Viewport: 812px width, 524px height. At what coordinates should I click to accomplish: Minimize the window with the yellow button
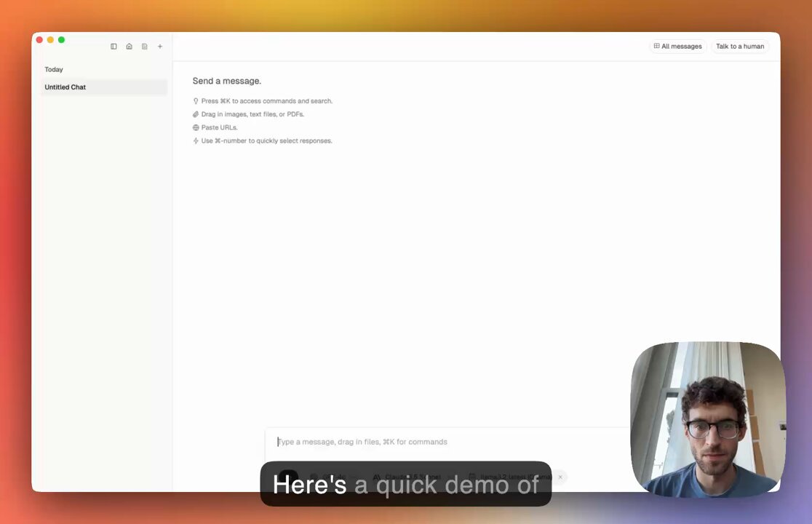pos(50,40)
